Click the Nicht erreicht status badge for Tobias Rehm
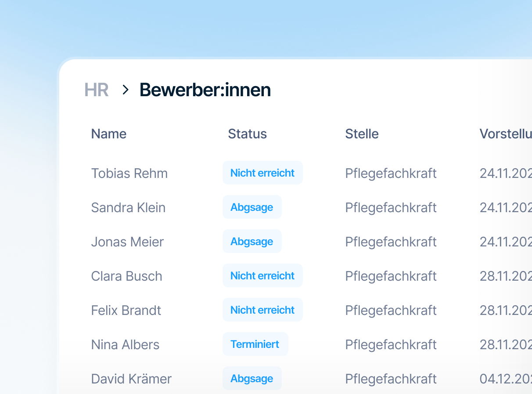 [x=262, y=173]
